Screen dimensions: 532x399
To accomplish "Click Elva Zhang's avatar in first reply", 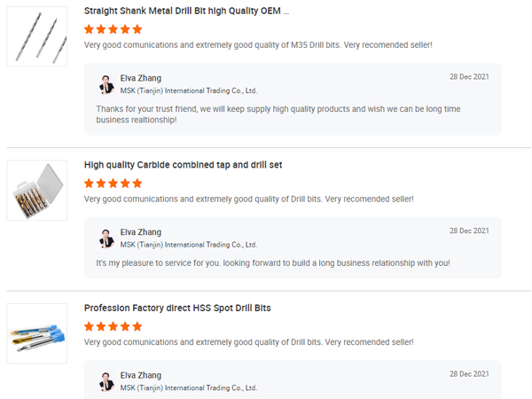I will pyautogui.click(x=106, y=84).
